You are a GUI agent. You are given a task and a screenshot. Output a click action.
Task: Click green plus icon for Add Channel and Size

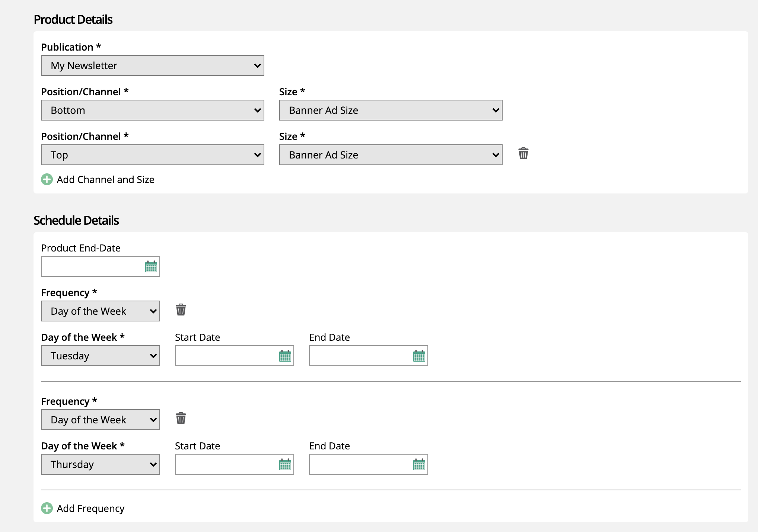(47, 179)
